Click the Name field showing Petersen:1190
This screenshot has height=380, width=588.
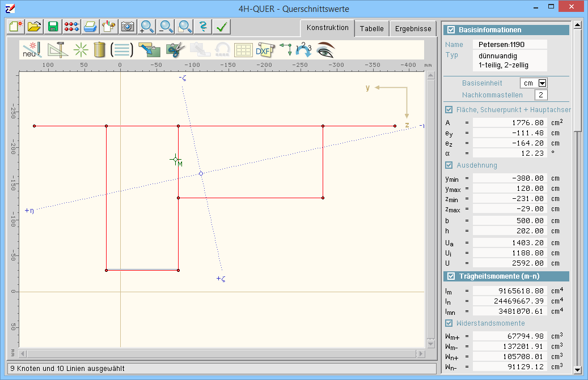[511, 44]
